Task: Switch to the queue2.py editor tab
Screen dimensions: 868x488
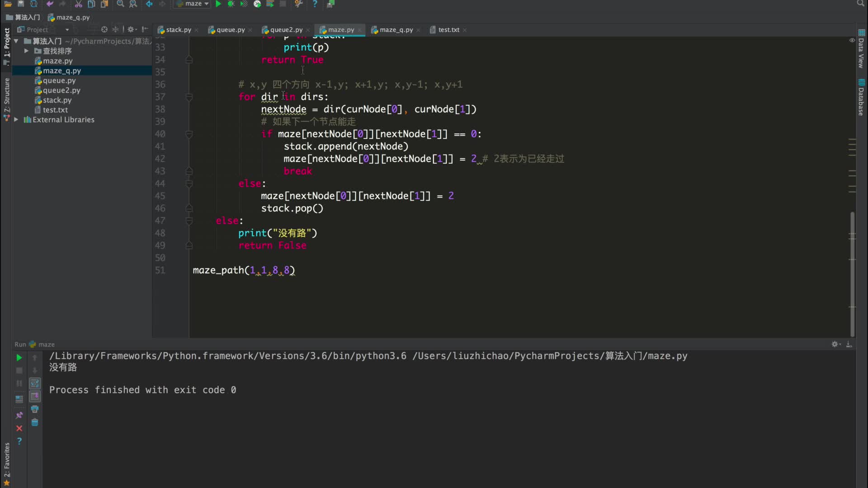Action: point(286,30)
